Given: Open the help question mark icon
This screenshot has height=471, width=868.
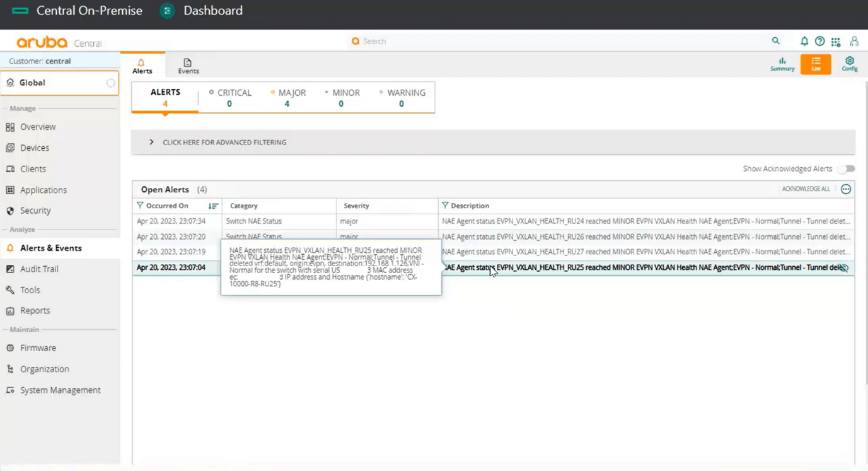Looking at the screenshot, I should (x=819, y=41).
